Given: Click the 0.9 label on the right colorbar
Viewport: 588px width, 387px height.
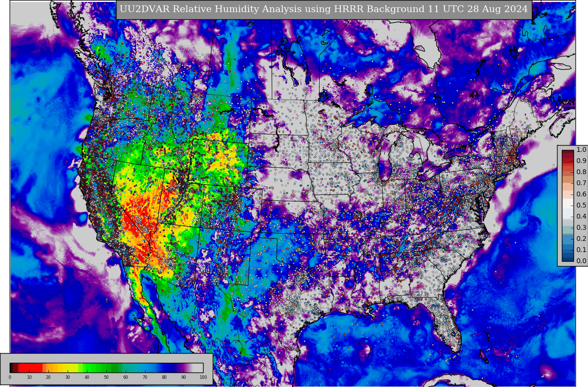Looking at the screenshot, I should [581, 161].
